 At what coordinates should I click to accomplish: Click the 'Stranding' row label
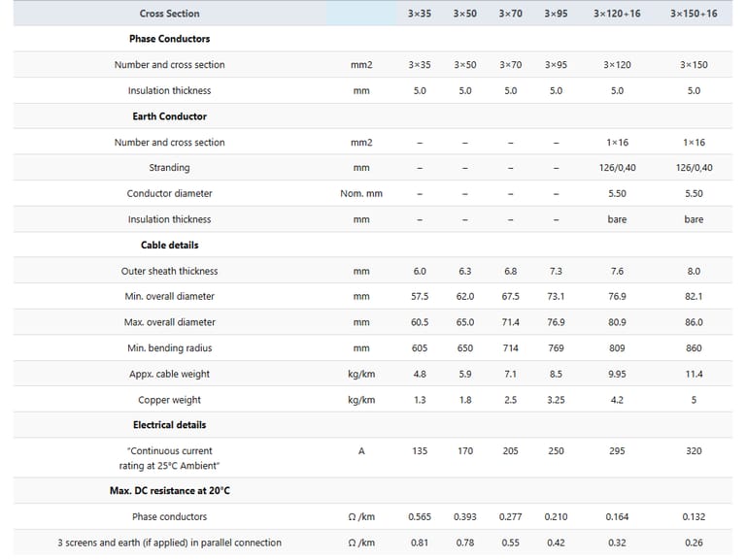(x=169, y=168)
